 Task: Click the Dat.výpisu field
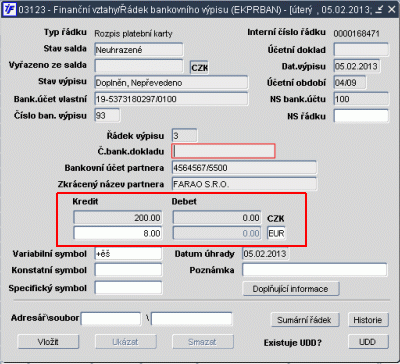click(357, 66)
